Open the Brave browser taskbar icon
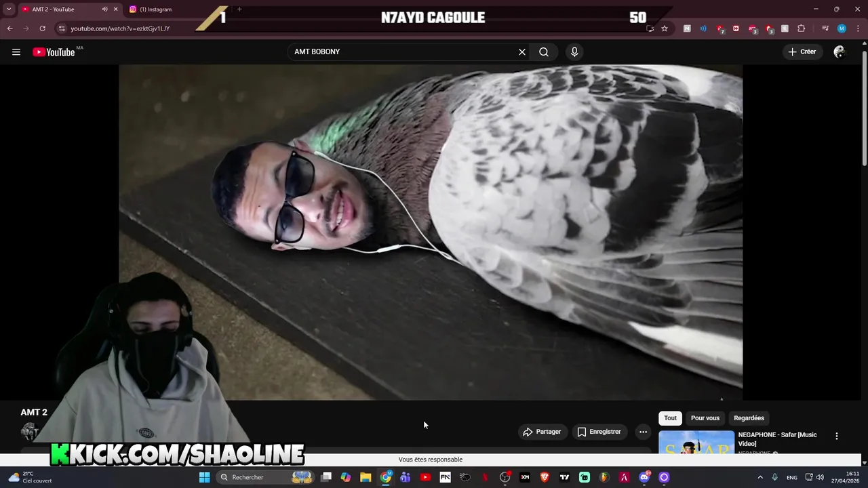Screen dimensions: 868x488 click(545, 477)
